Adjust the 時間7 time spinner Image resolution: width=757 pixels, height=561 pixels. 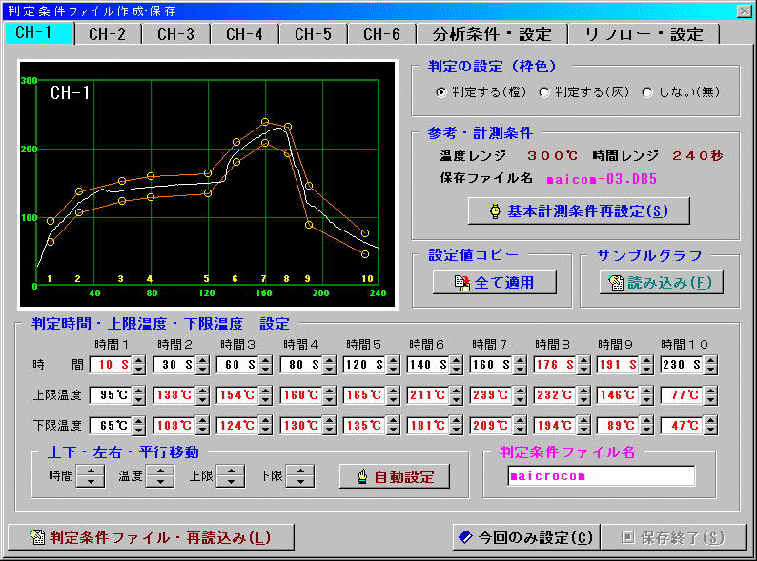(520, 365)
